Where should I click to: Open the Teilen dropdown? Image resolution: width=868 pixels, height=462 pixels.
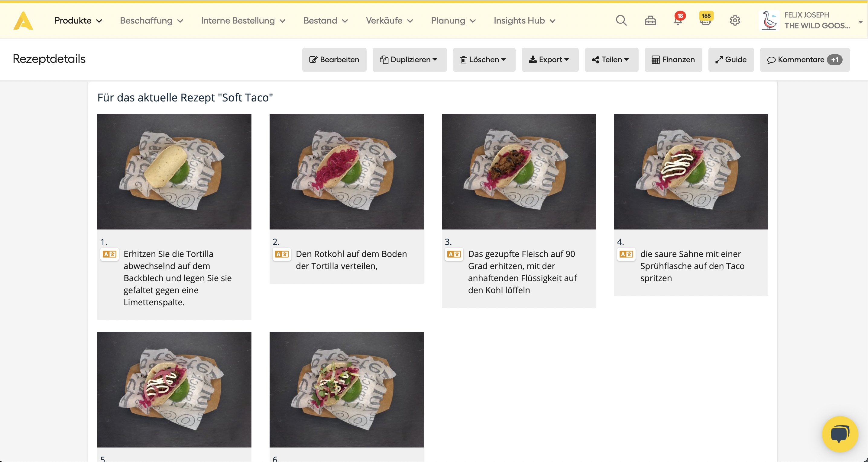pos(611,59)
